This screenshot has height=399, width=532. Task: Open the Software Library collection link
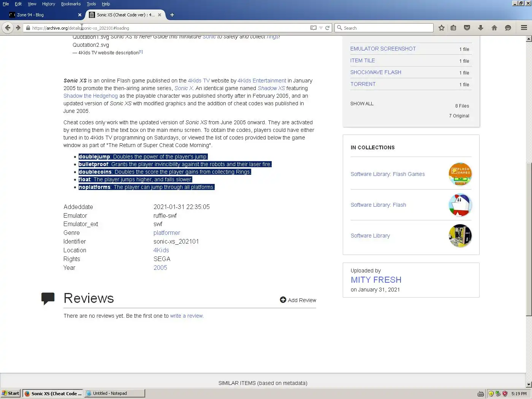tap(370, 236)
